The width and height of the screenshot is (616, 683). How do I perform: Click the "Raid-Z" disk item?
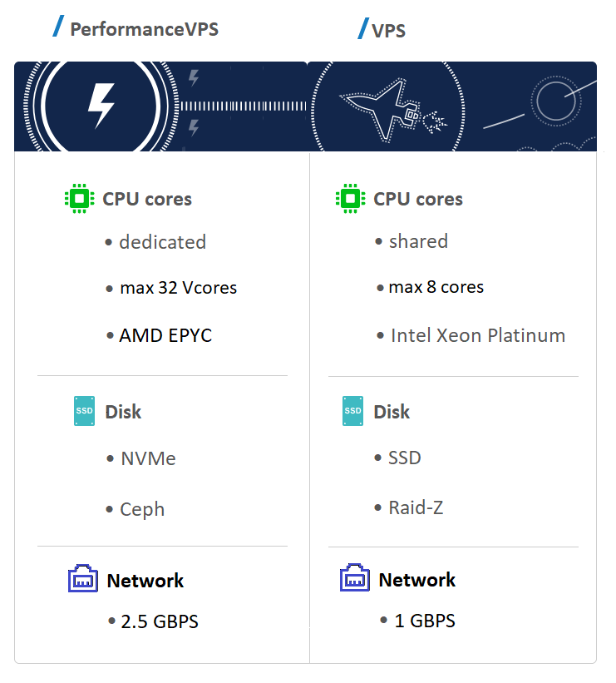pos(416,507)
